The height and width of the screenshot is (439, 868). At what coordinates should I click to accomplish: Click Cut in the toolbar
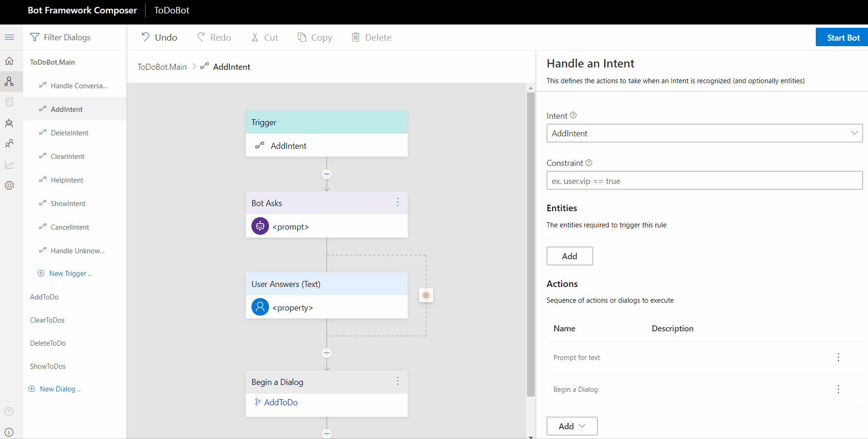tap(264, 37)
